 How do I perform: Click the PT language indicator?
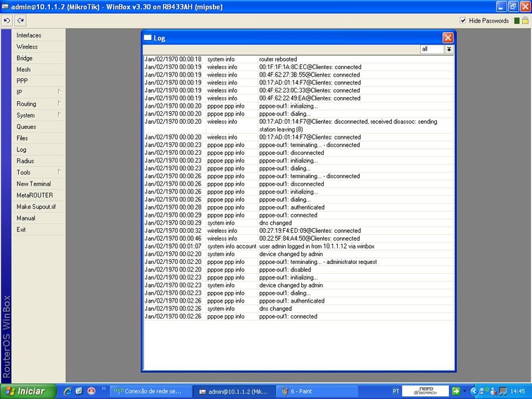pyautogui.click(x=396, y=391)
